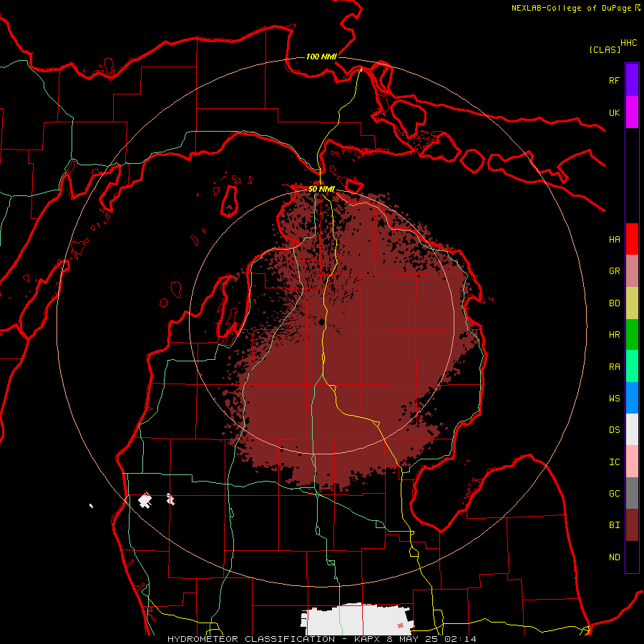Click the small white-pink echo right of the diamond echo
This screenshot has height=644, width=644.
click(170, 499)
